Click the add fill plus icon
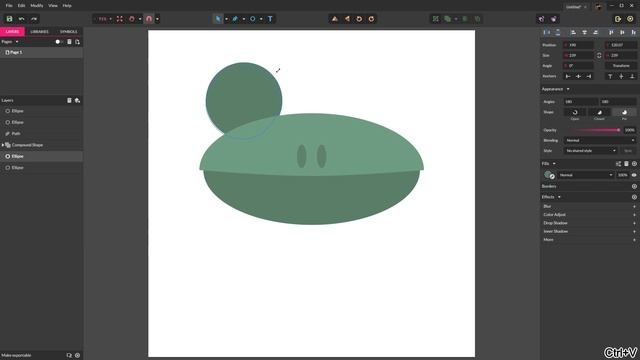The height and width of the screenshot is (360, 640). (634, 163)
